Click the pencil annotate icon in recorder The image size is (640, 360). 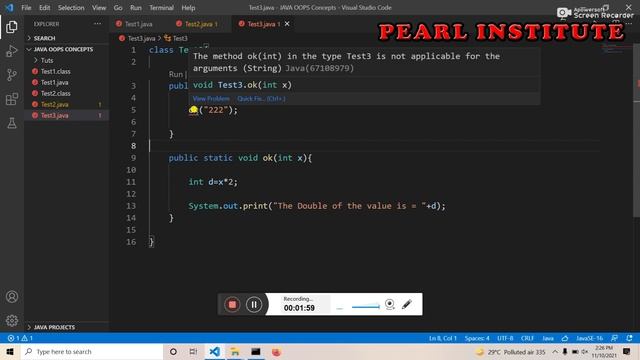point(407,304)
